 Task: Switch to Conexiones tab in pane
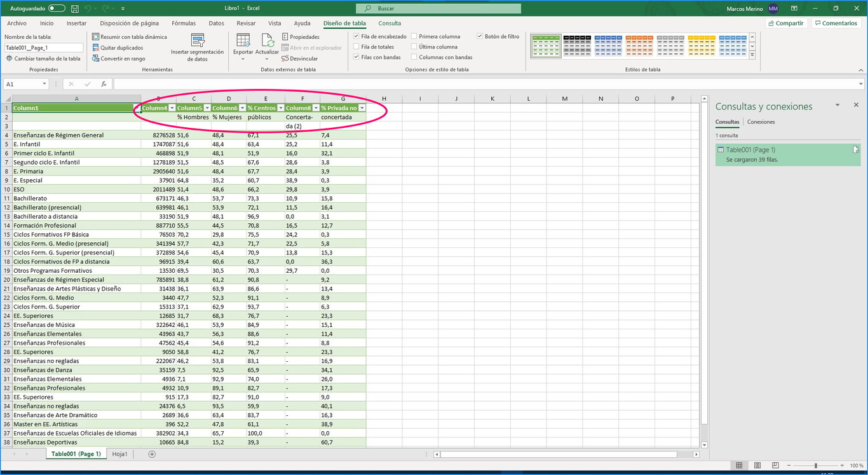click(761, 122)
